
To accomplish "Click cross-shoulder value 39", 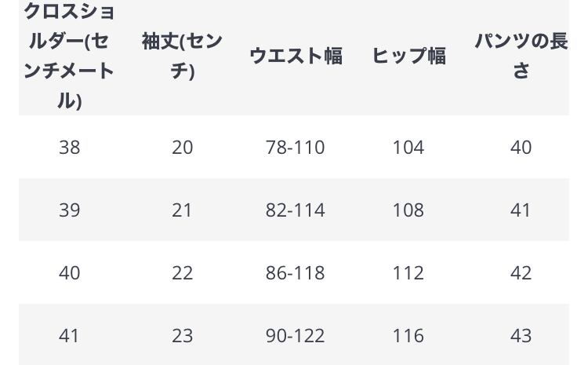I will (69, 210).
